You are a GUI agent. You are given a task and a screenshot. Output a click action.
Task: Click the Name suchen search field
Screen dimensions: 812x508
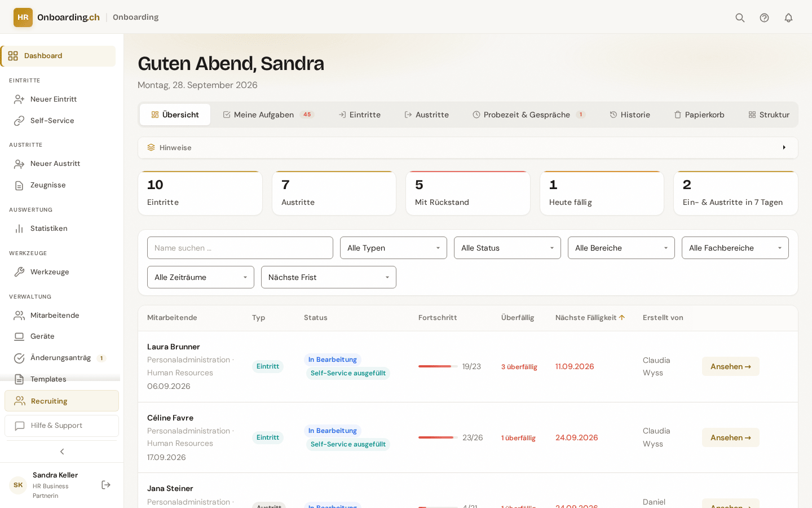pos(240,248)
